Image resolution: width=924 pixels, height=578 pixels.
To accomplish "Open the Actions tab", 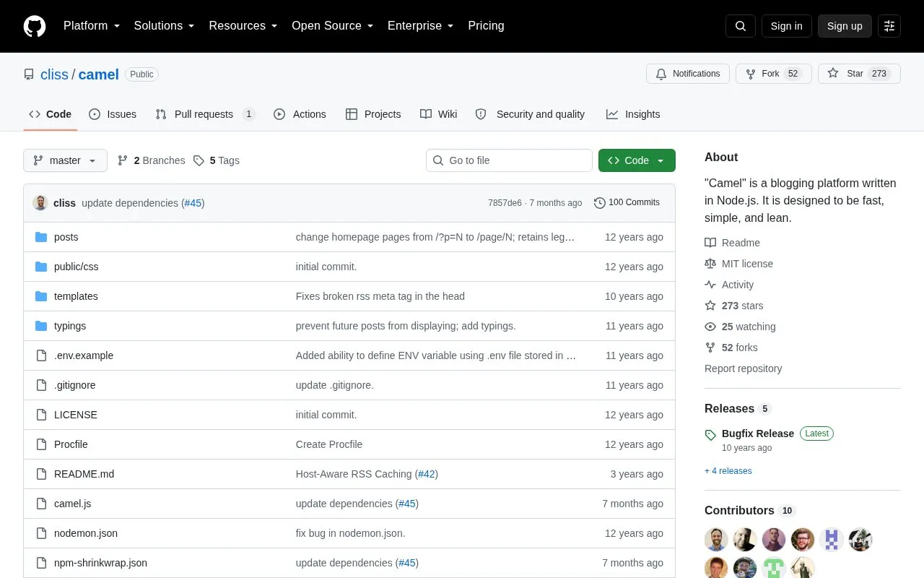I will 300,114.
